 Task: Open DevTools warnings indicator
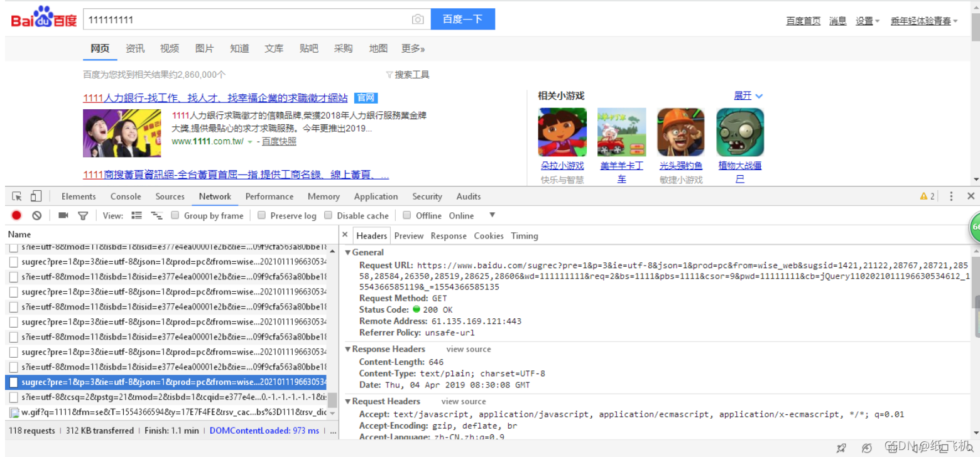click(x=927, y=196)
